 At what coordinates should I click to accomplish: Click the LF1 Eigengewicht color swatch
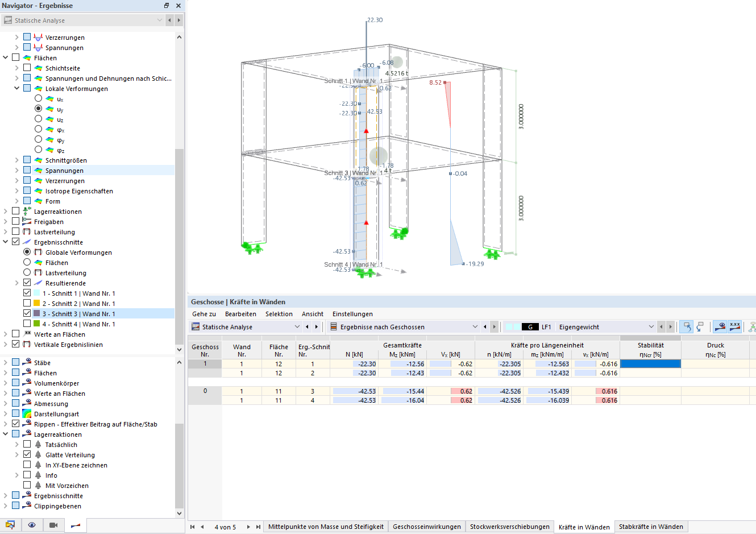pos(514,326)
